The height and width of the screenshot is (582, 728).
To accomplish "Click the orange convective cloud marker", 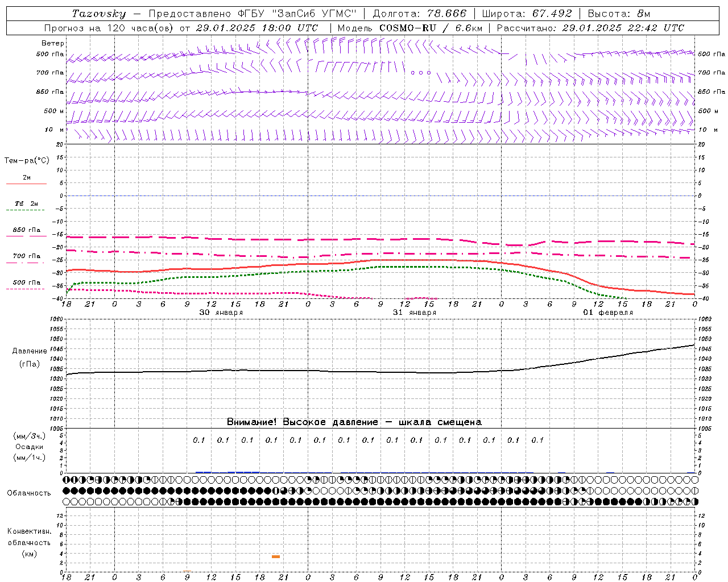I will pos(276,556).
